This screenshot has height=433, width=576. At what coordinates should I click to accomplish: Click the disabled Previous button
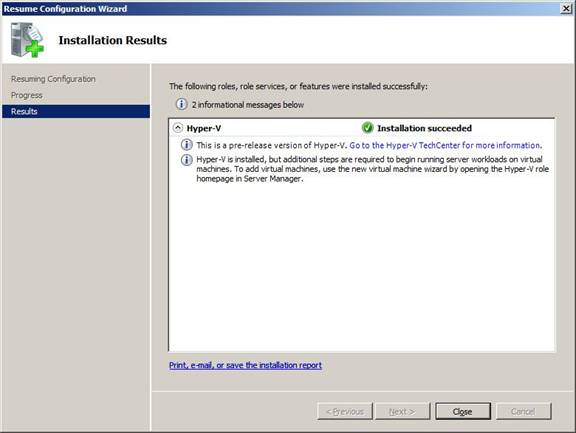(x=345, y=411)
